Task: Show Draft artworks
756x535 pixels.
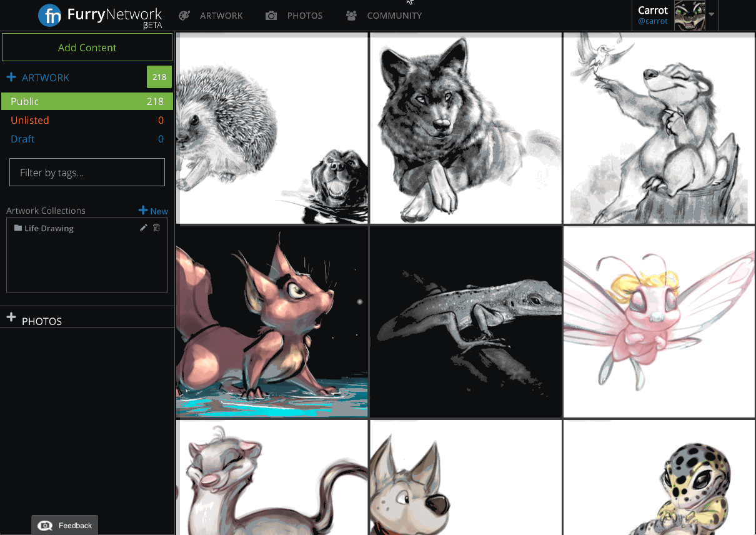Action: click(x=22, y=139)
